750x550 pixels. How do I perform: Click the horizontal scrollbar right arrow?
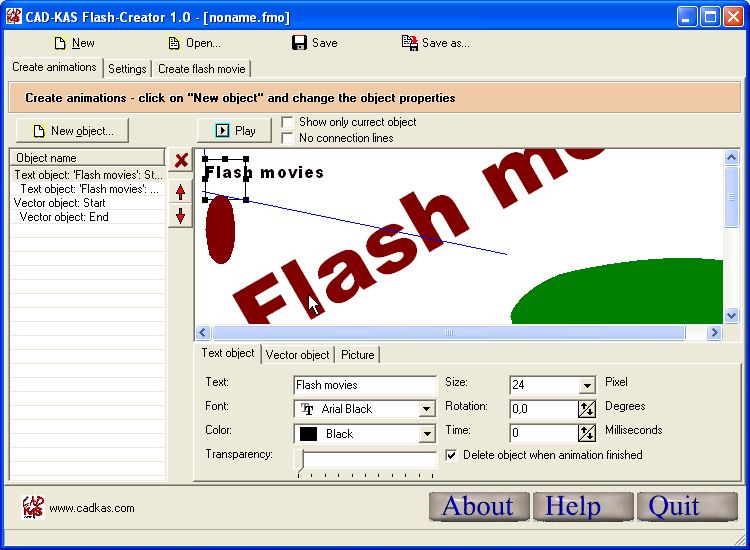[x=714, y=332]
